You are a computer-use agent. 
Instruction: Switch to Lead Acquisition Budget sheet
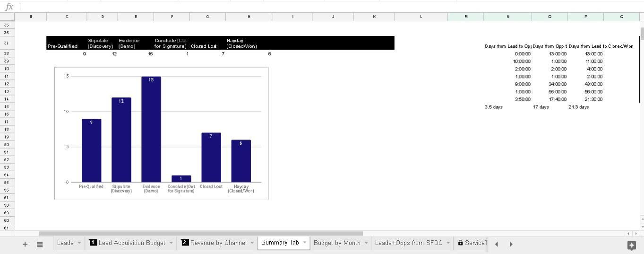point(131,243)
